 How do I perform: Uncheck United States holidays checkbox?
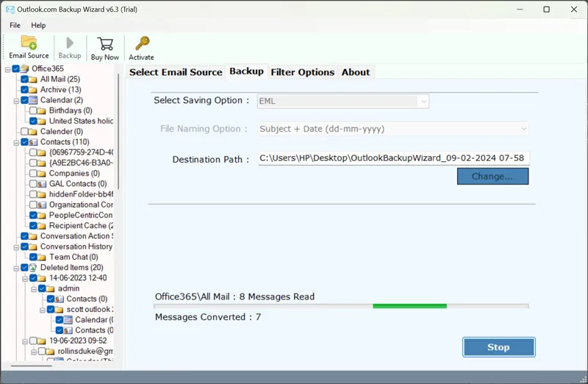[x=33, y=121]
